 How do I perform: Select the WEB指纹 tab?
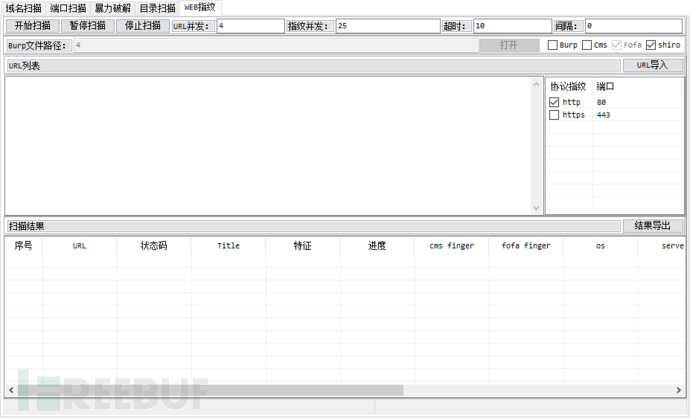200,7
